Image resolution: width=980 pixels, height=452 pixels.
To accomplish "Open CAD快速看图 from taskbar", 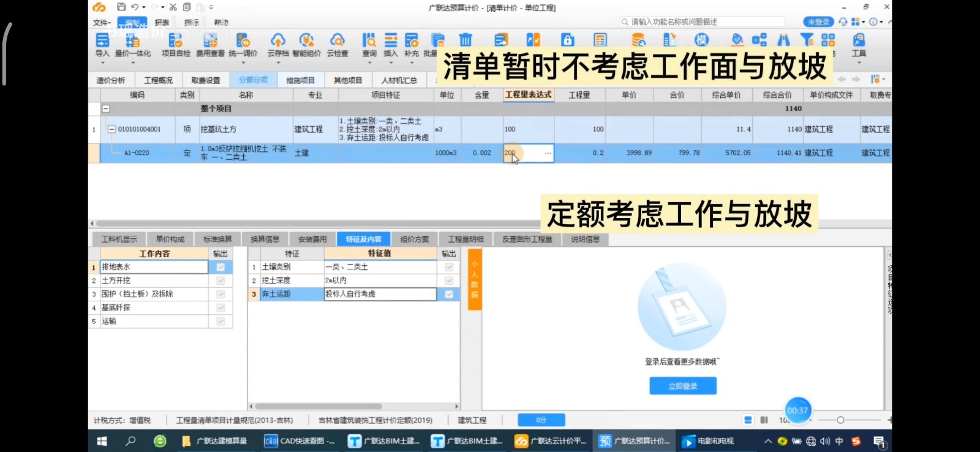I will pyautogui.click(x=300, y=441).
